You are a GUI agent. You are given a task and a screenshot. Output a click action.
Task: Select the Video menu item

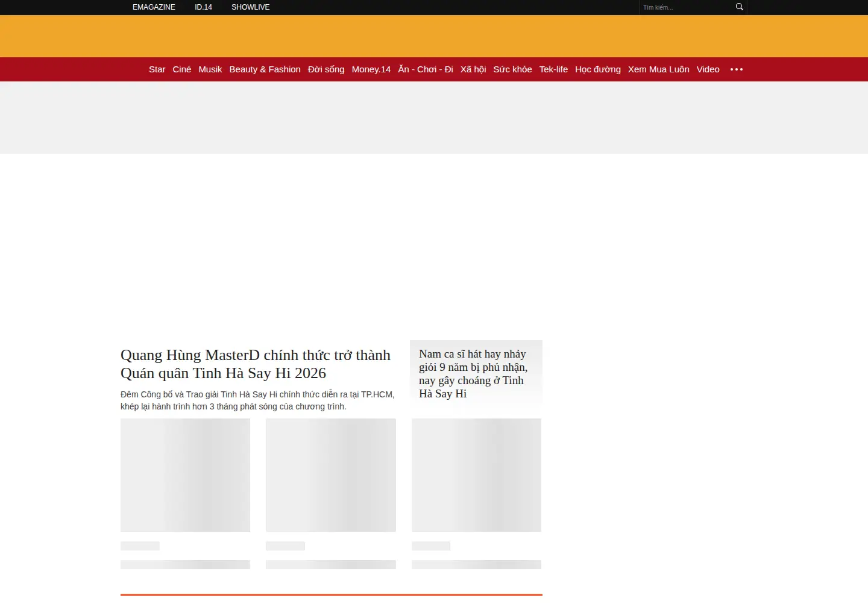(708, 69)
